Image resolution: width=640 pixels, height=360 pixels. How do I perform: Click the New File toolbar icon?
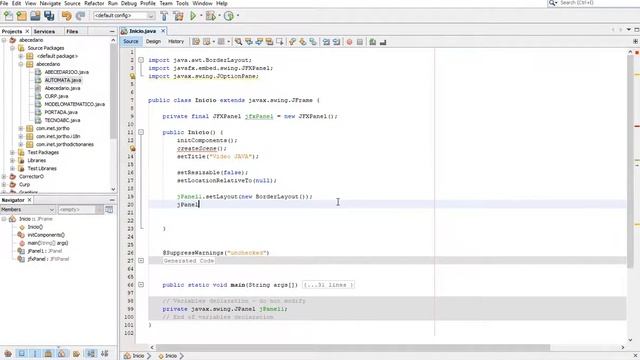pyautogui.click(x=8, y=16)
